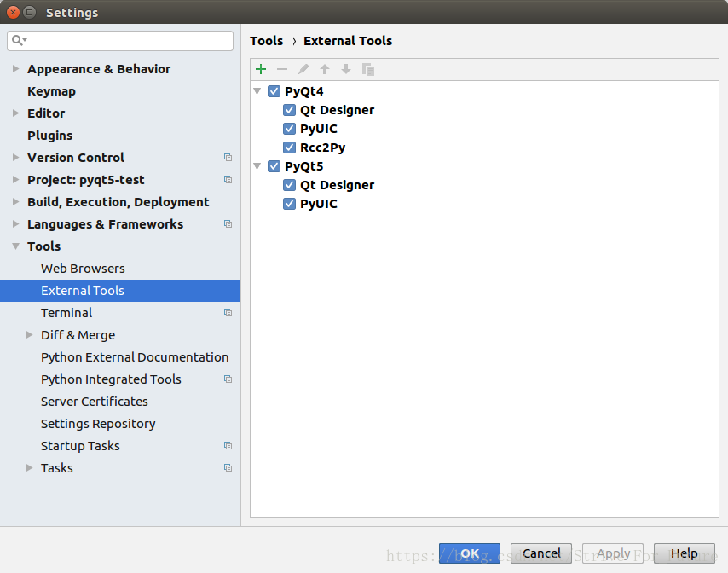
Task: Click project-level icon beside Terminal
Action: (228, 312)
